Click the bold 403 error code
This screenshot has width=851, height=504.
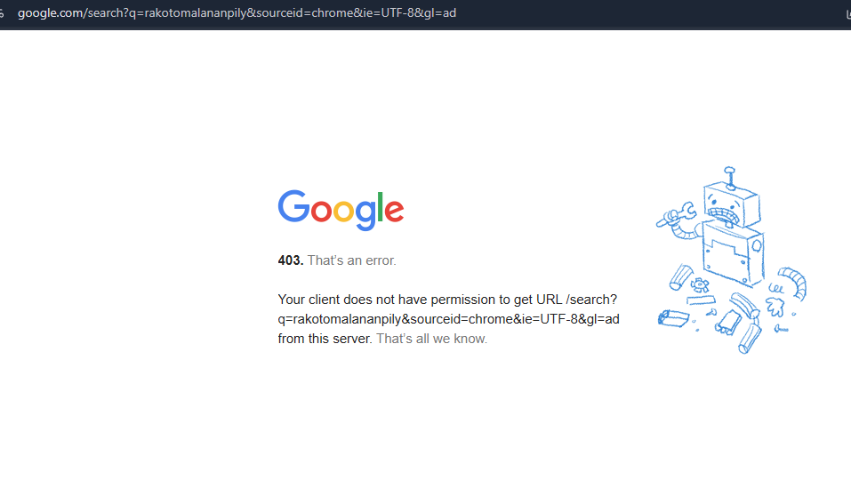pos(291,260)
